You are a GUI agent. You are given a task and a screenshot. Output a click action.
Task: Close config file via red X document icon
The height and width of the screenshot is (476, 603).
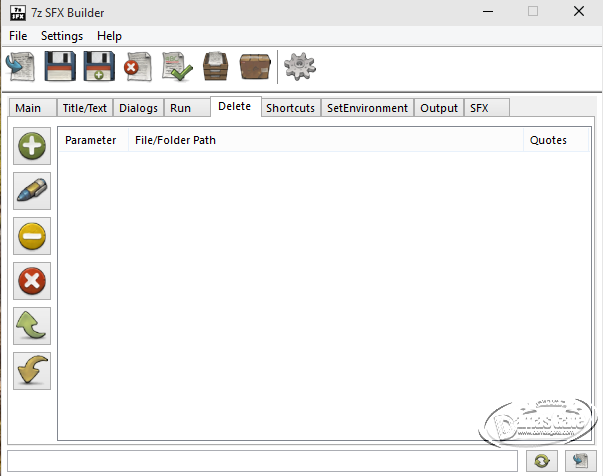(138, 67)
